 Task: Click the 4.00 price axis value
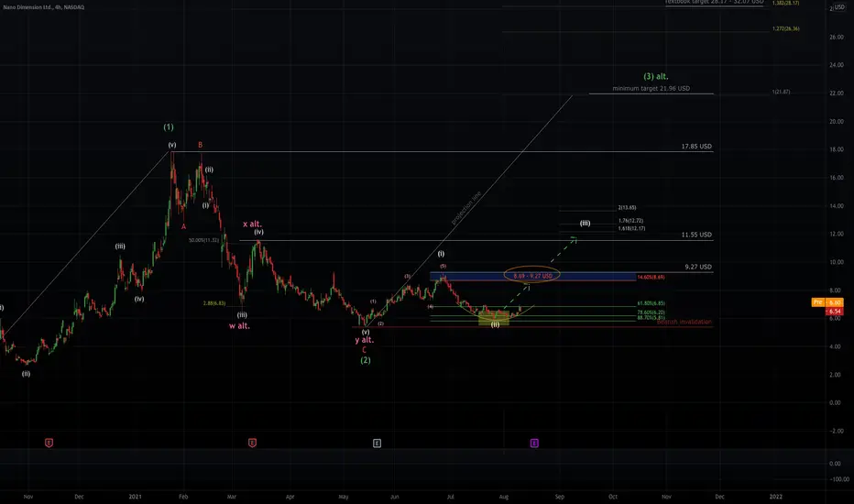(x=835, y=346)
